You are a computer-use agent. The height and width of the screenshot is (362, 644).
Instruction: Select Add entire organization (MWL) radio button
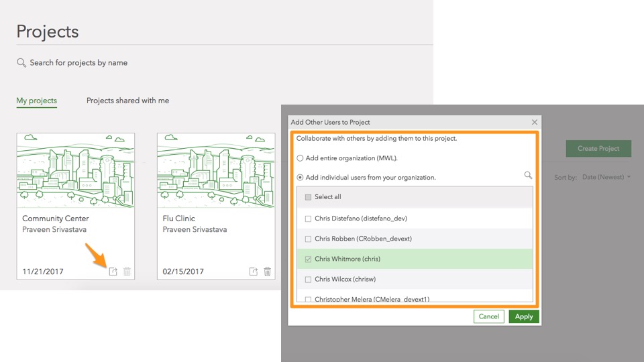tap(301, 158)
